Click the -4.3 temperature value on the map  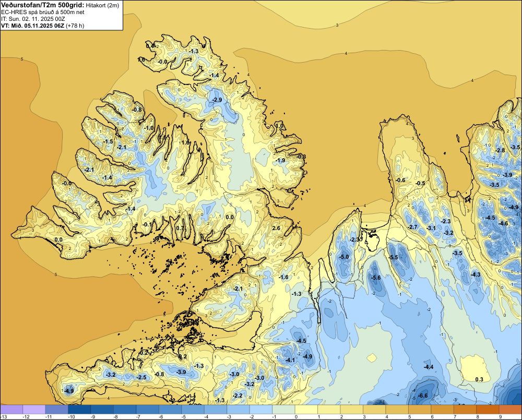pos(476,274)
